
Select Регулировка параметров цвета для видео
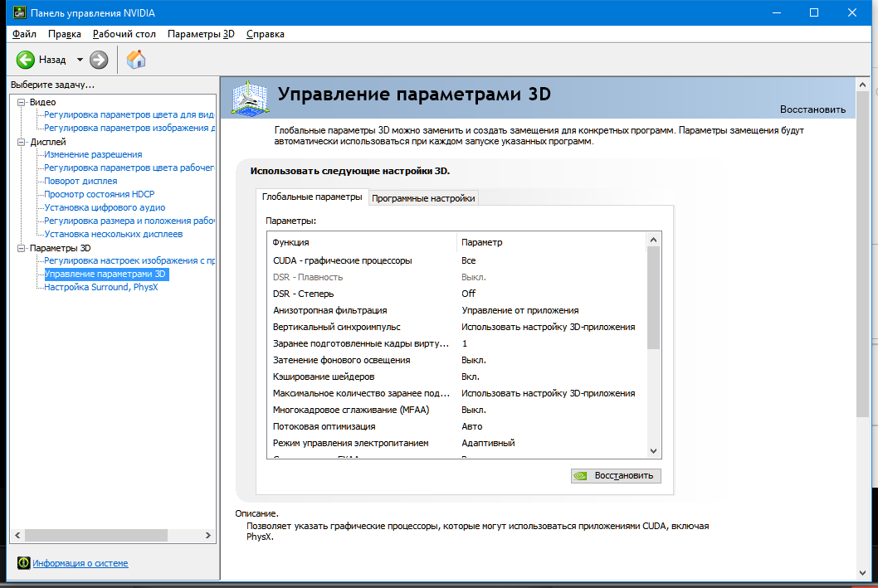point(129,114)
